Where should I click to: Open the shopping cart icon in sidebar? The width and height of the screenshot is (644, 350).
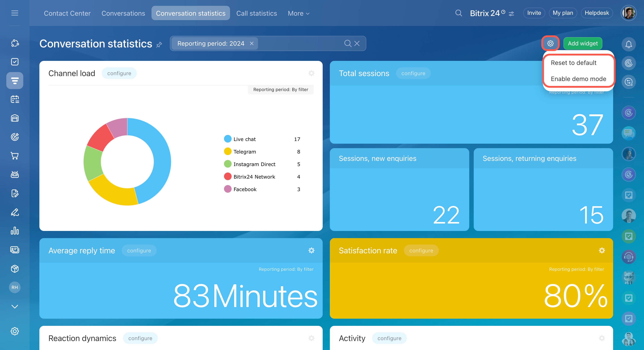pyautogui.click(x=15, y=156)
